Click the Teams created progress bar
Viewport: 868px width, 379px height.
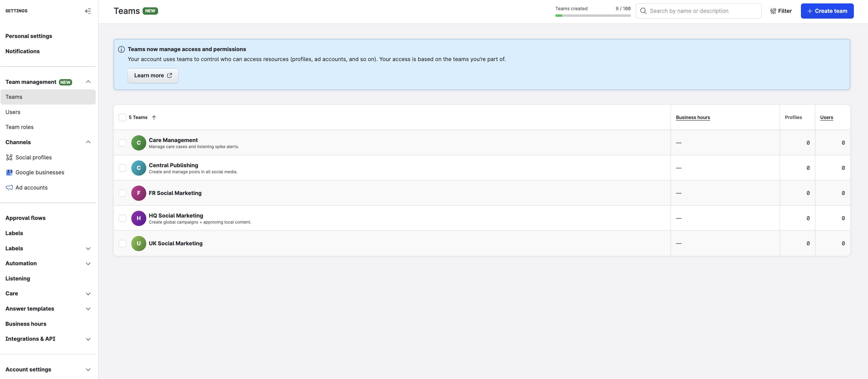(x=593, y=15)
